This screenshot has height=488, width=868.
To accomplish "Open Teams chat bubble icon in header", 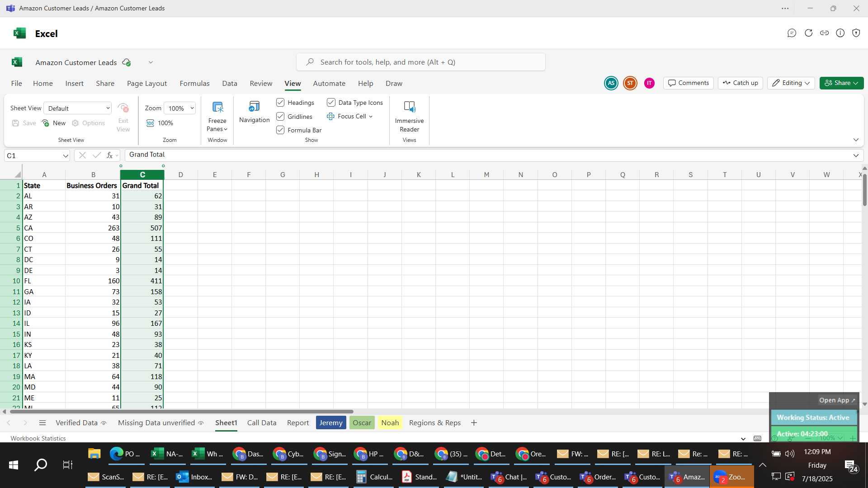I will (x=792, y=33).
